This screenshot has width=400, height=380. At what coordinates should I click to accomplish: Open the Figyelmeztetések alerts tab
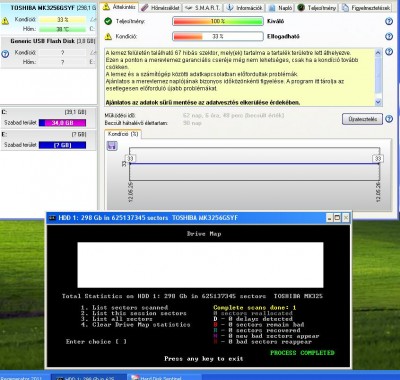pos(366,7)
